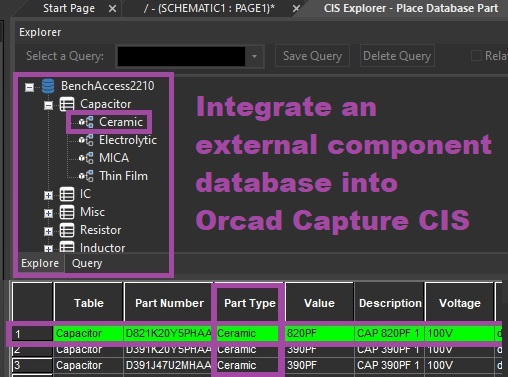Select row 1 header in results table
508x377 pixels.
click(32, 334)
